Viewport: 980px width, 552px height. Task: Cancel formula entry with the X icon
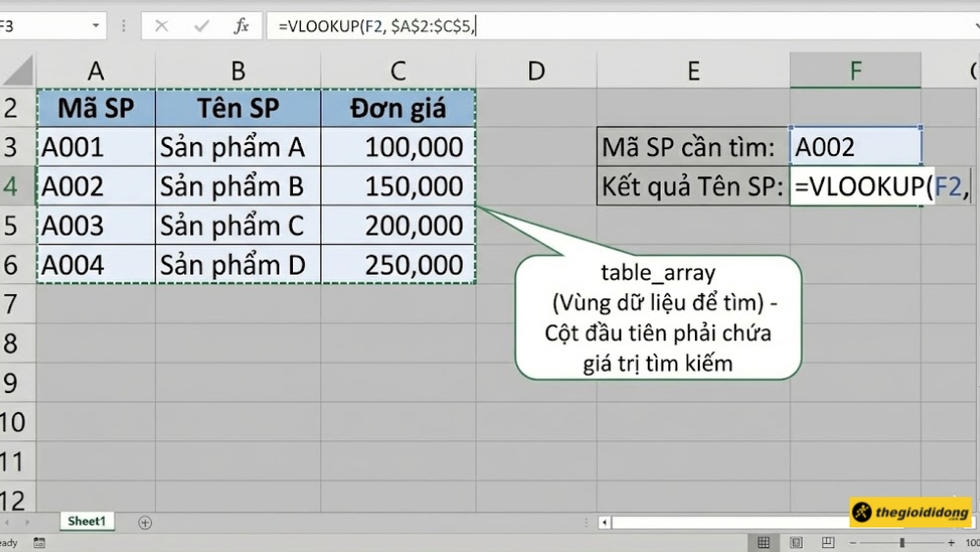pos(162,25)
